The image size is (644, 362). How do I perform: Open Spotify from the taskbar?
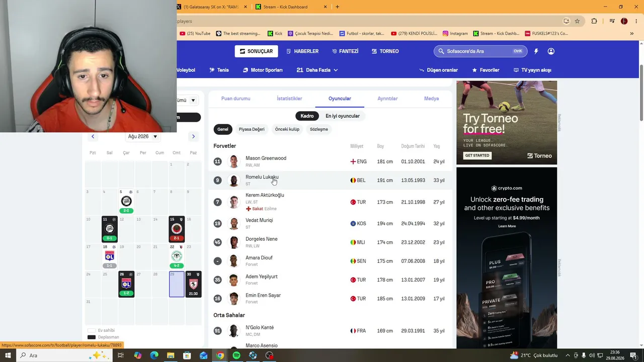236,355
